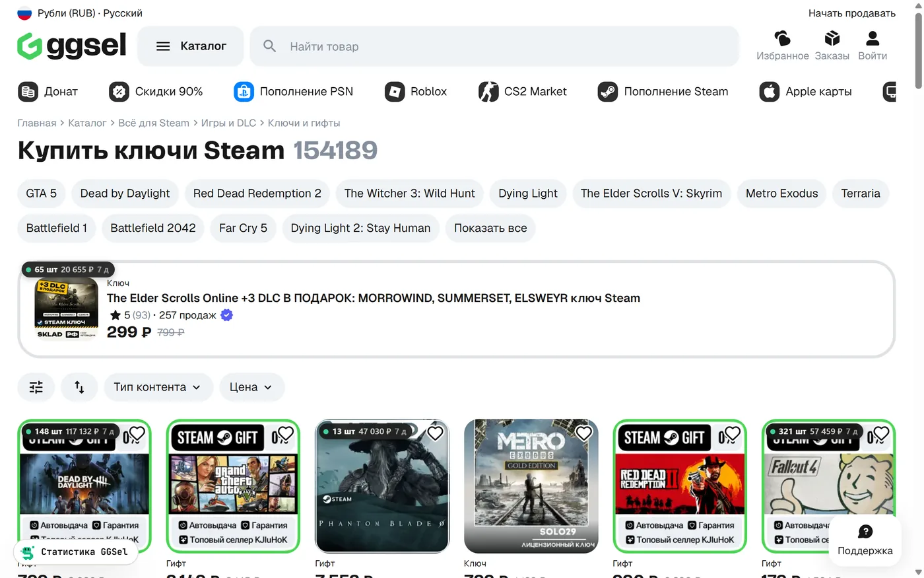The height and width of the screenshot is (578, 924).
Task: Open Пополнение PSN category
Action: pyautogui.click(x=293, y=92)
